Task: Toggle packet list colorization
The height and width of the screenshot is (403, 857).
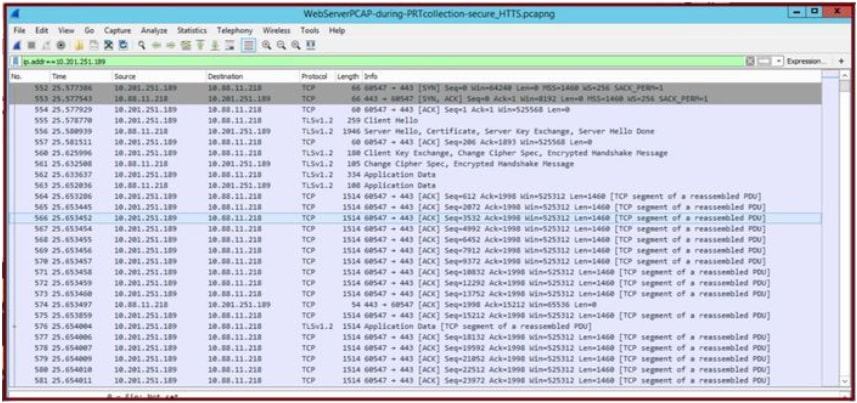Action: [248, 45]
